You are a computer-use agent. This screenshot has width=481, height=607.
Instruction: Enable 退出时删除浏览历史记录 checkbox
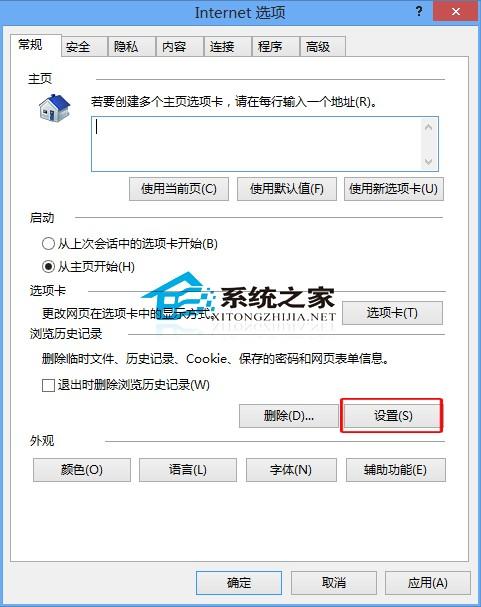click(48, 385)
